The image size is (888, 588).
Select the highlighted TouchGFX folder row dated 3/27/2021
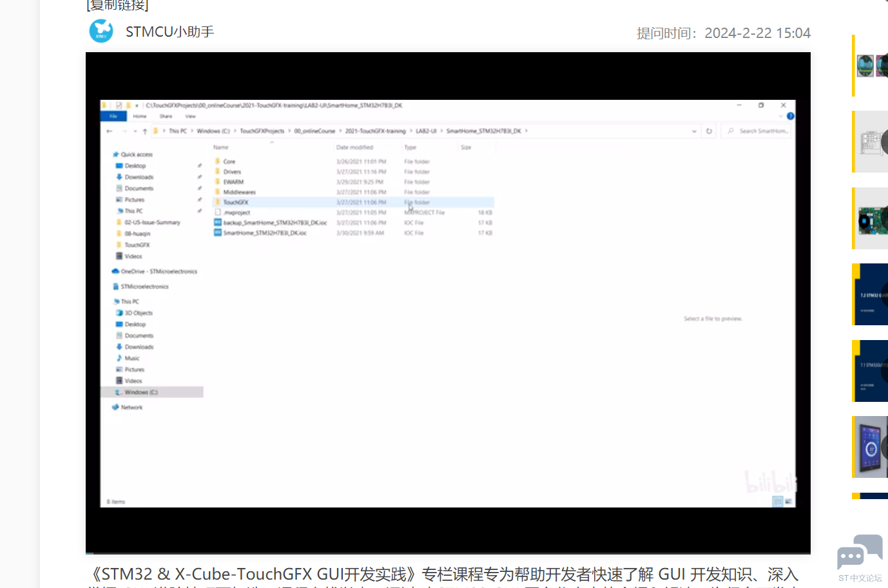click(x=353, y=202)
